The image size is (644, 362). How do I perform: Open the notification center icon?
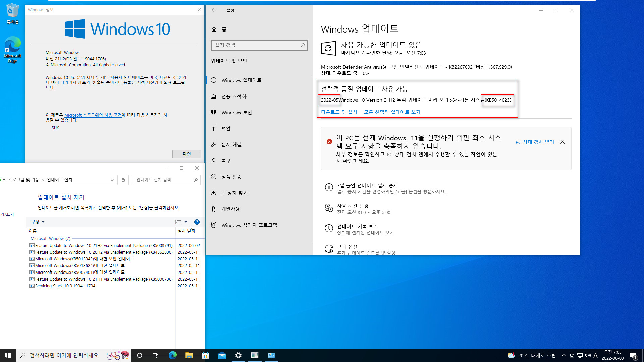coord(633,355)
